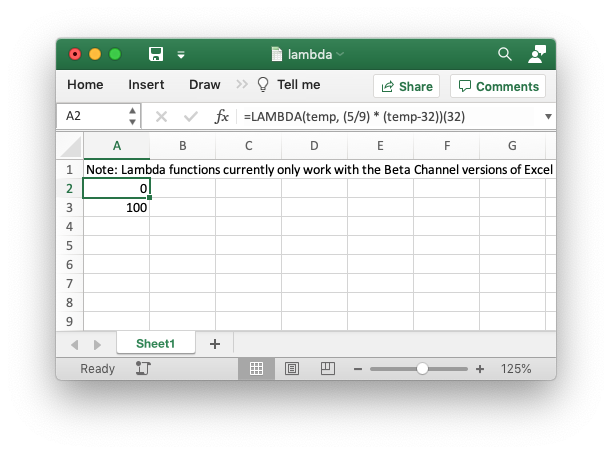This screenshot has height=454, width=612.
Task: Select column E header
Action: 380,146
